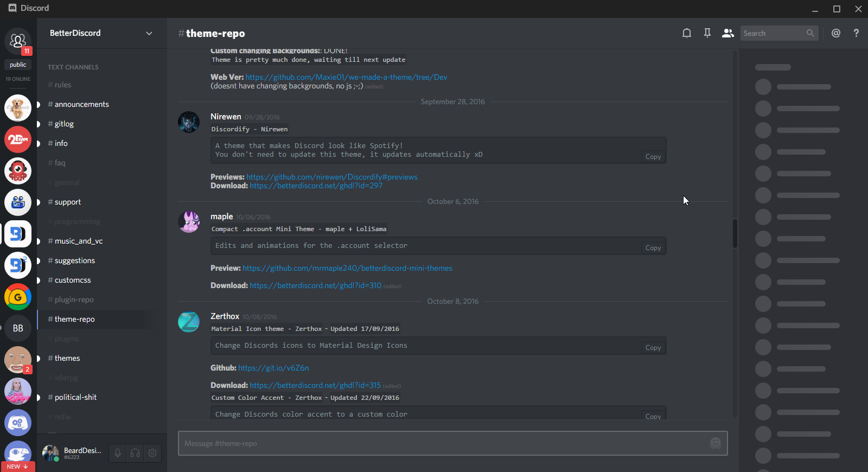
Task: Copy the Material Design Icons code block
Action: click(x=653, y=347)
